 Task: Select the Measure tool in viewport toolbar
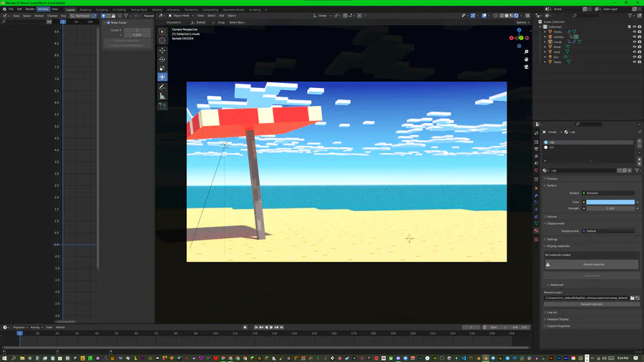pyautogui.click(x=162, y=96)
